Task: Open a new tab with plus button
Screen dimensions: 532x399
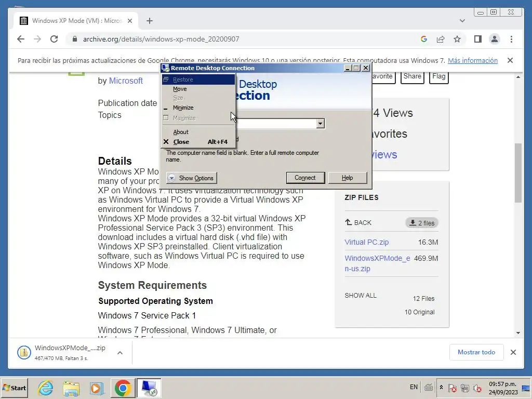Action: point(149,21)
